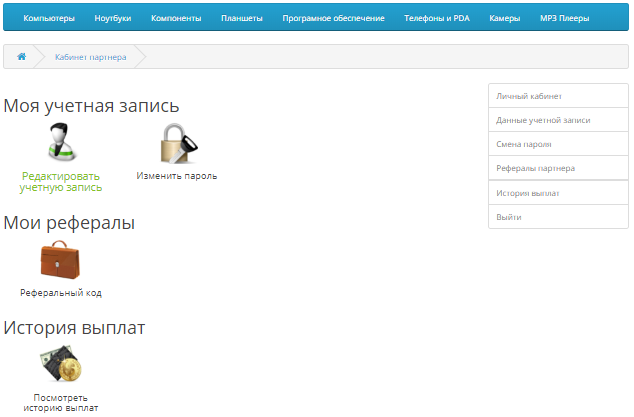Go to the Планшеты category
The image size is (634, 417).
coord(242,18)
